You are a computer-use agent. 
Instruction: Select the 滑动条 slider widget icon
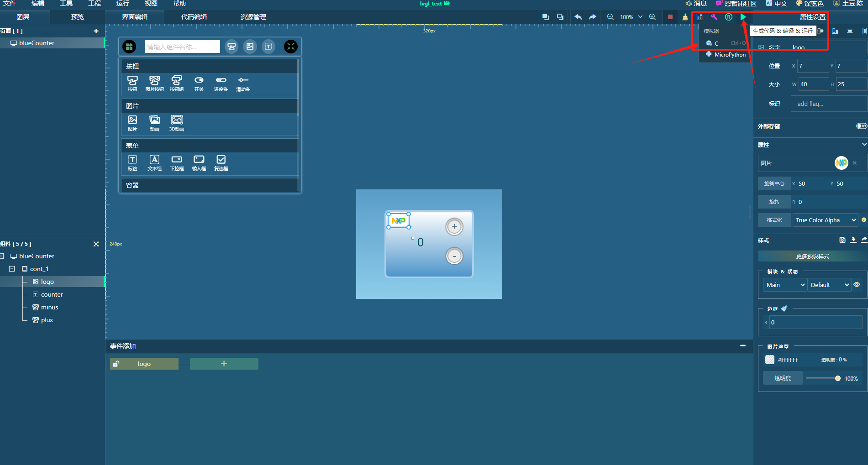click(243, 81)
